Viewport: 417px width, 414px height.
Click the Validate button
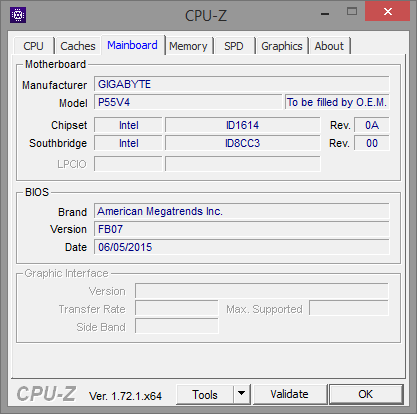(x=290, y=394)
